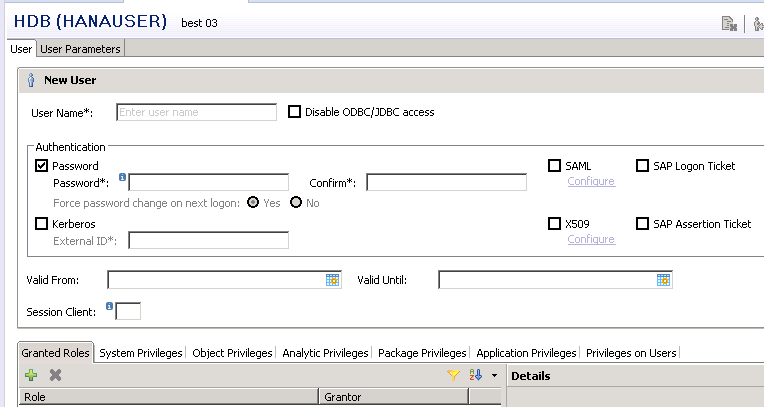This screenshot has height=407, width=764.
Task: Open the Valid Until calendar picker
Action: pos(663,280)
